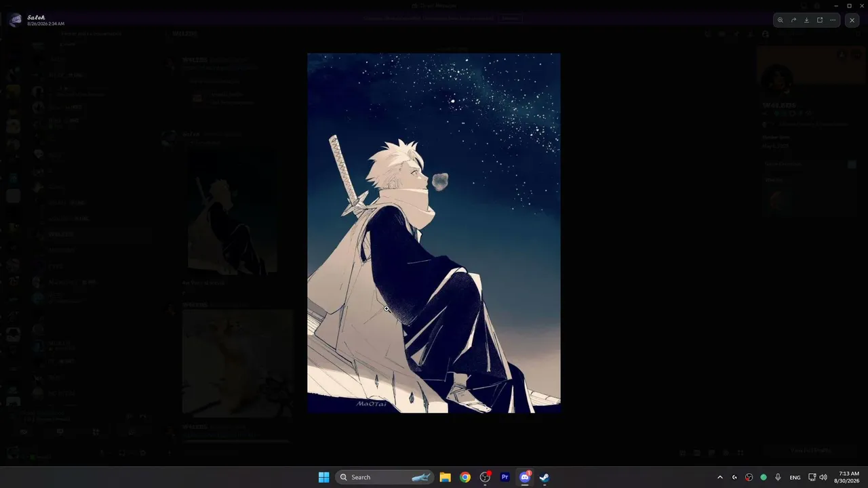Viewport: 868px width, 488px height.
Task: Open network settings from the tray
Action: coord(812,477)
